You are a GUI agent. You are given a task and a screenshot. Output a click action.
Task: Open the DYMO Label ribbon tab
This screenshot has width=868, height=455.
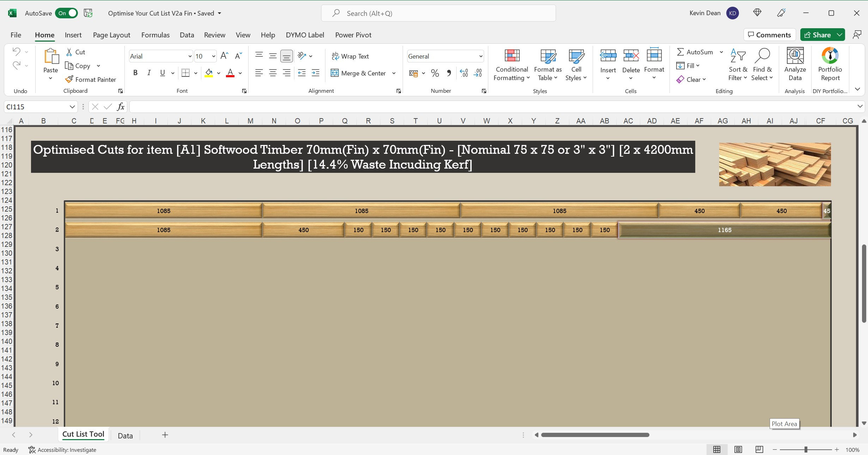pyautogui.click(x=305, y=35)
